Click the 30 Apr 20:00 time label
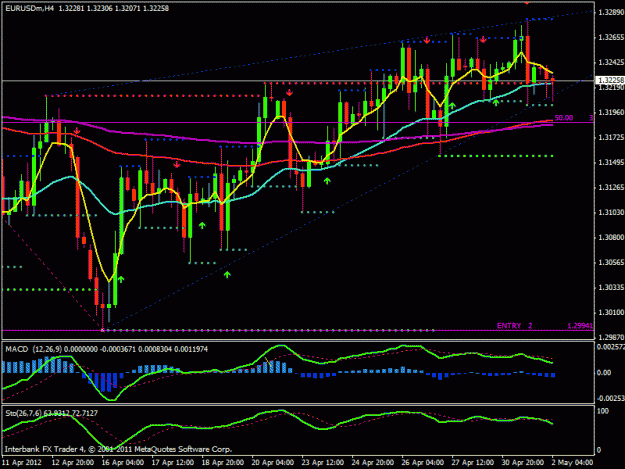Screen dimensions: 625x469 click(523, 463)
